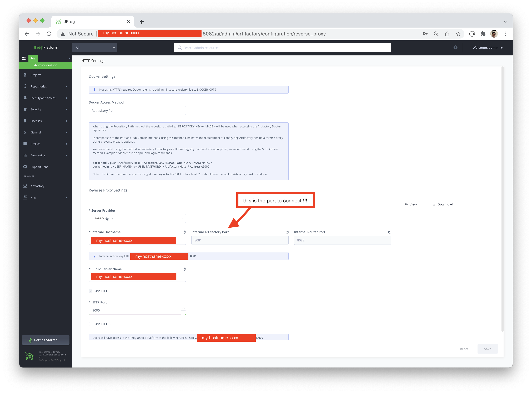Open the Server Provider Nginx dropdown
This screenshot has height=393, width=532.
click(137, 219)
